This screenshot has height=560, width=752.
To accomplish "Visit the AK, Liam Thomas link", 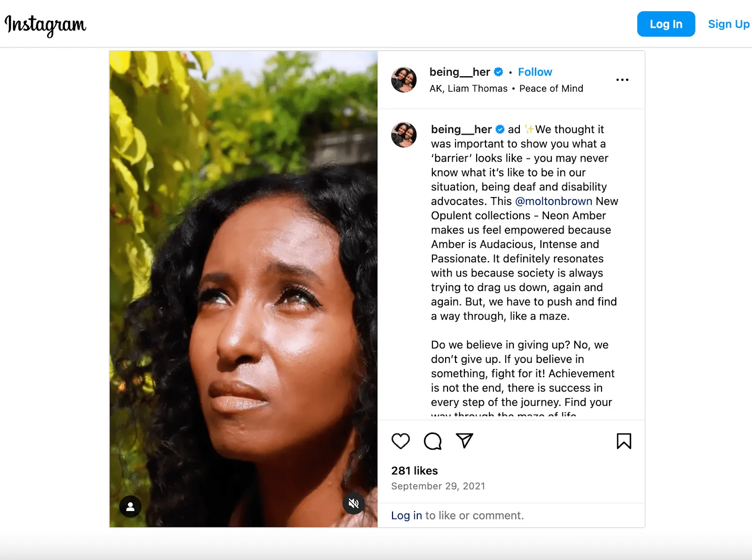I will coord(468,88).
